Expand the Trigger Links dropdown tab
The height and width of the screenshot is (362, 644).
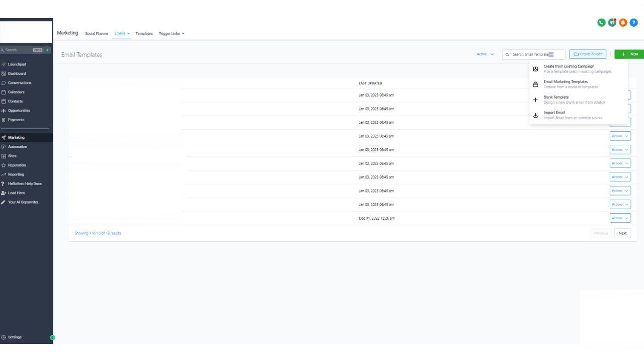[x=172, y=33]
